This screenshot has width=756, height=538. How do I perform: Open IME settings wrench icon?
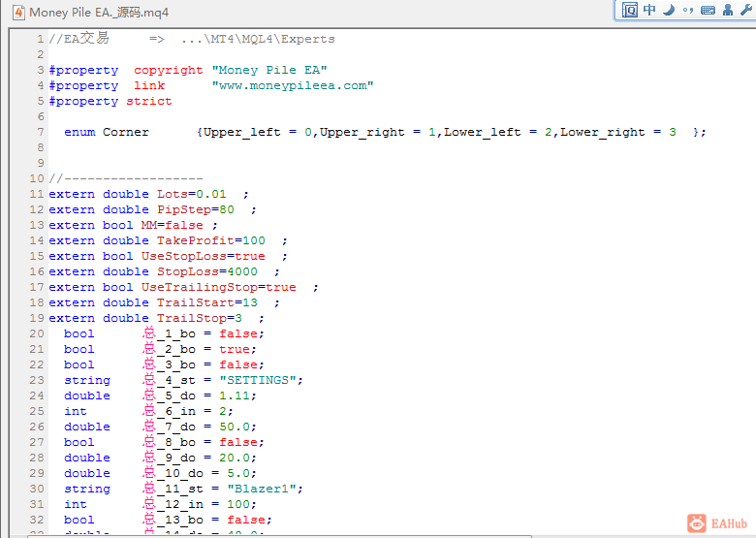coord(747,10)
